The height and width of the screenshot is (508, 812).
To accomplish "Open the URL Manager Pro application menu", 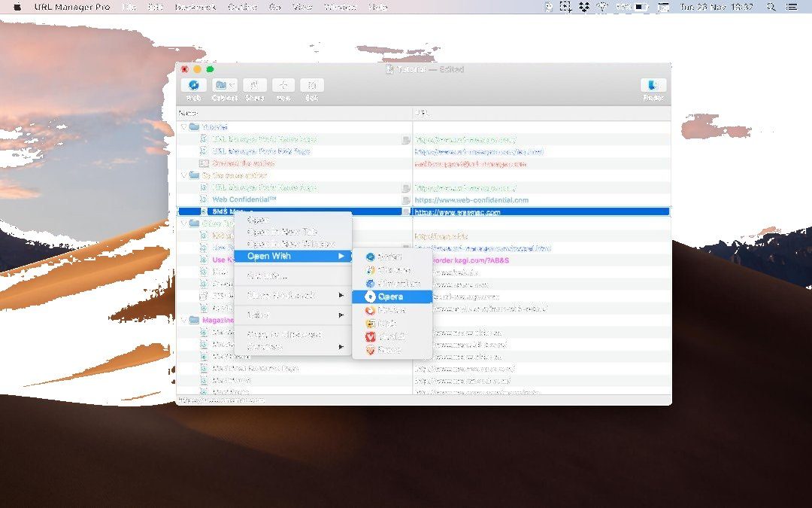I will pyautogui.click(x=72, y=7).
